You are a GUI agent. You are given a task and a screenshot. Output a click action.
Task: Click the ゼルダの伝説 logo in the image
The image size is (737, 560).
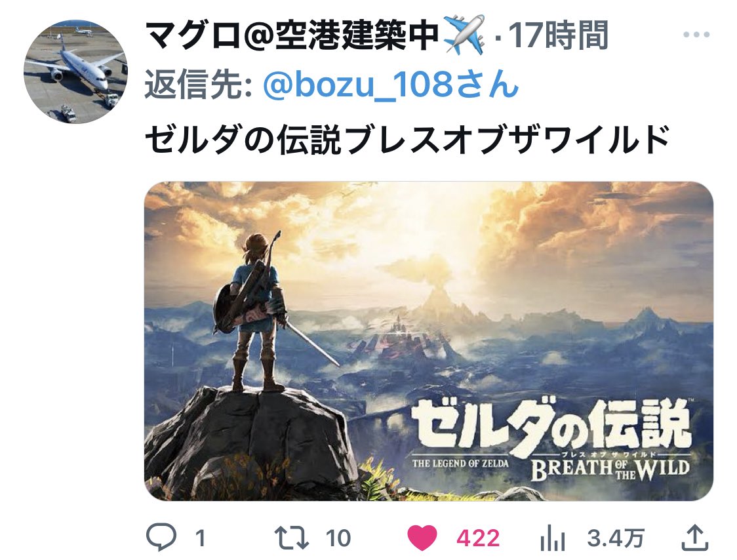[551, 426]
